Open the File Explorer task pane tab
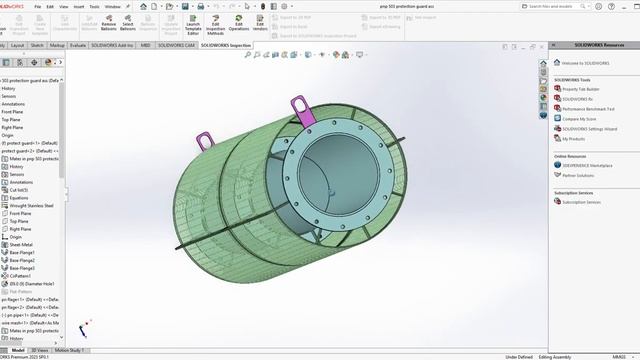 [x=543, y=81]
